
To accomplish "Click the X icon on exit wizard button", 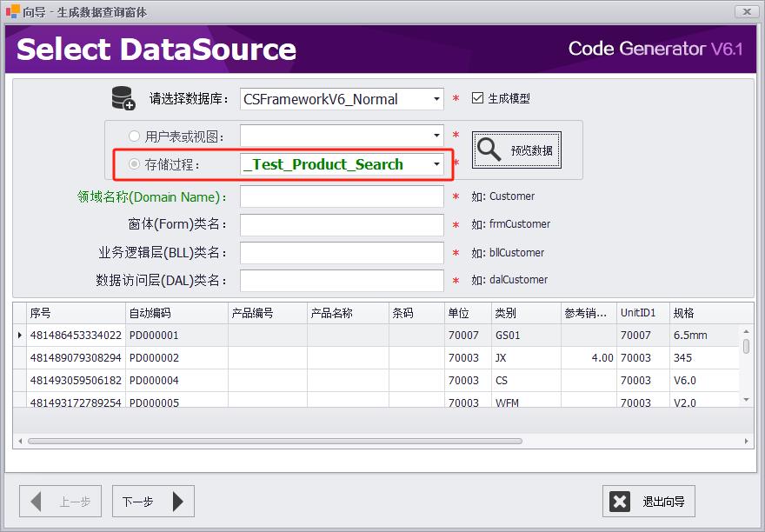I will tap(620, 502).
